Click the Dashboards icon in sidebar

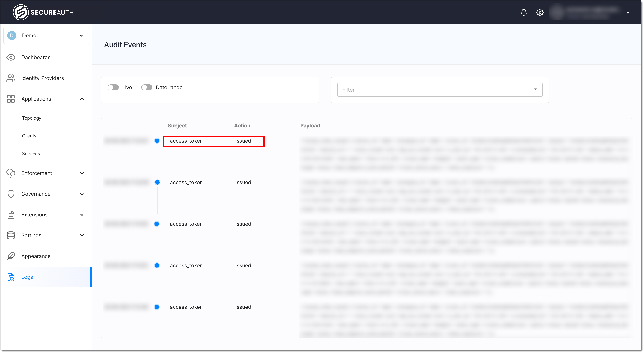[x=11, y=57]
